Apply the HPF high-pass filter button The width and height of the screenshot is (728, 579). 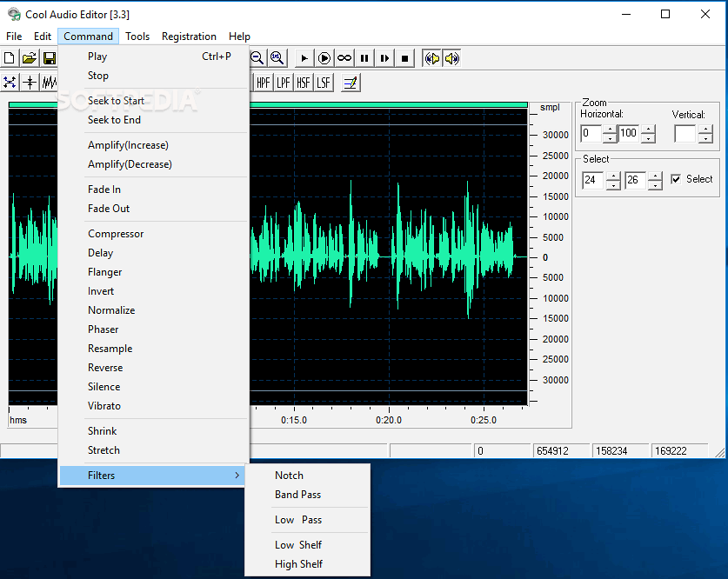(263, 83)
